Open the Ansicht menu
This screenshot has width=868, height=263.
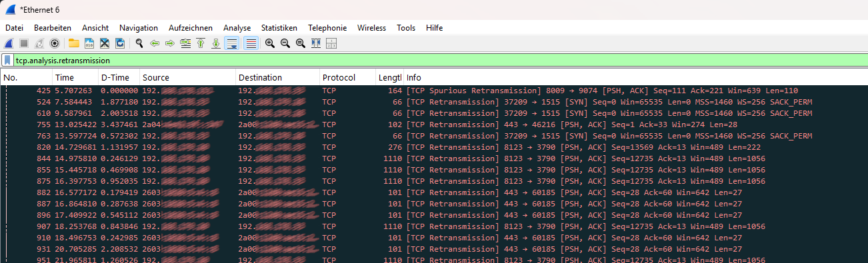(x=95, y=28)
